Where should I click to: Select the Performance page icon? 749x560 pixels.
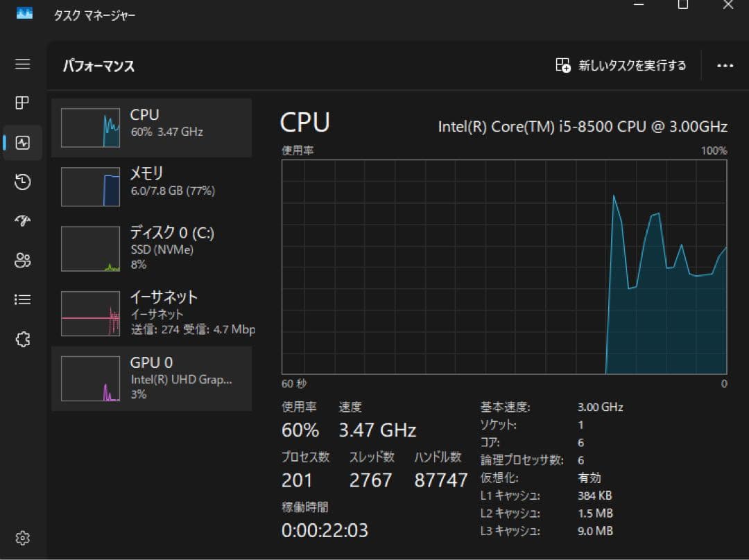click(23, 143)
